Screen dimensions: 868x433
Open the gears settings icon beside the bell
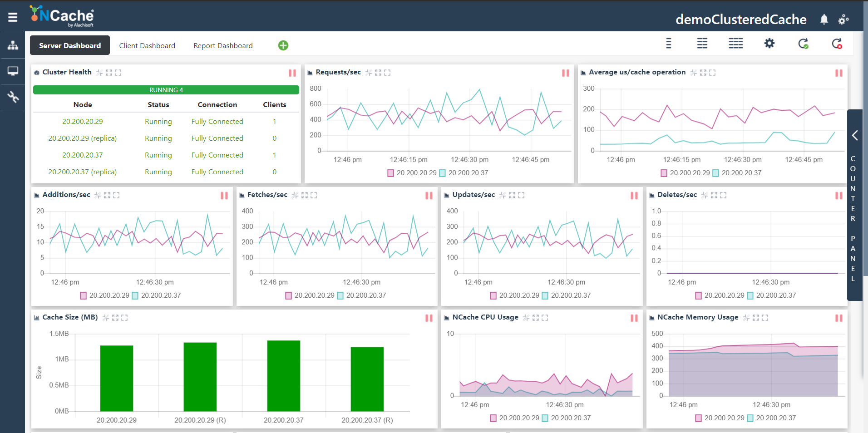coord(843,20)
